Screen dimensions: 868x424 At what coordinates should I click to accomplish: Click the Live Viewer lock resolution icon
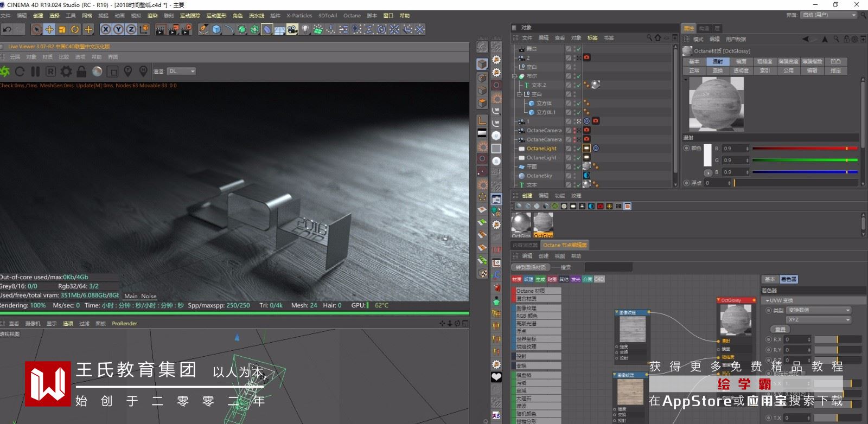coord(81,72)
